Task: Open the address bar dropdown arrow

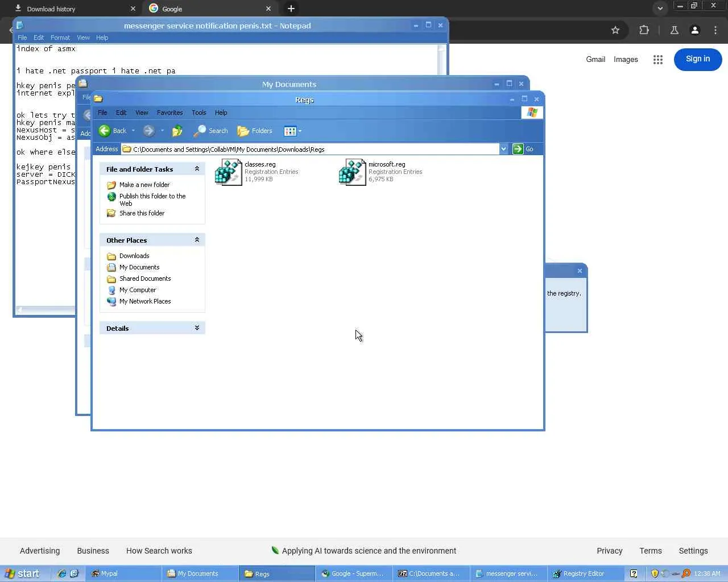Action: pyautogui.click(x=503, y=149)
